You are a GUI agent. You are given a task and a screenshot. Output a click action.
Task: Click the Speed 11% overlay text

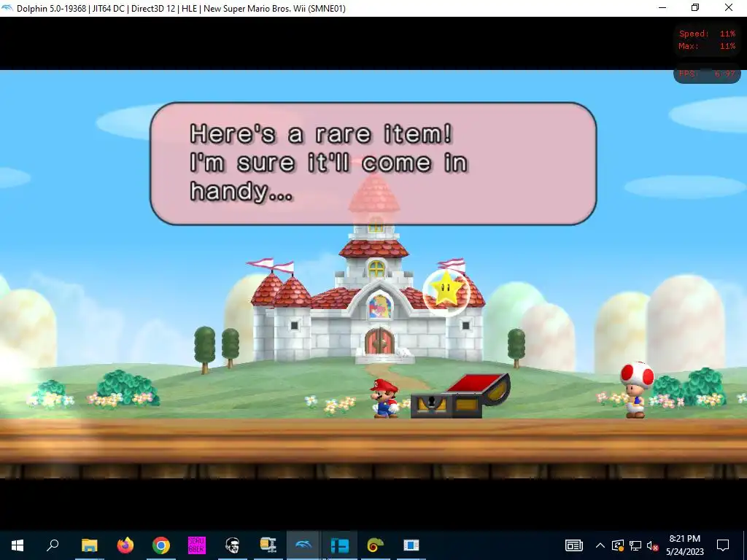pyautogui.click(x=707, y=34)
